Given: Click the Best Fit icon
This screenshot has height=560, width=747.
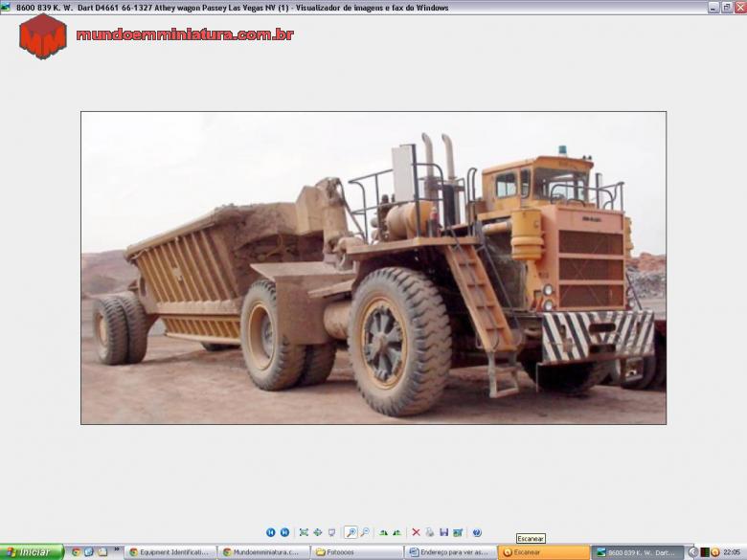Looking at the screenshot, I should tap(304, 532).
